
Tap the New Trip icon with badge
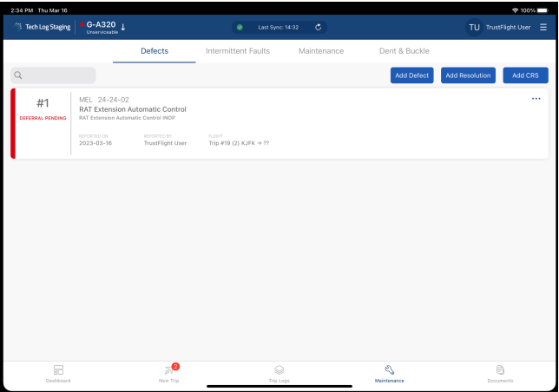click(169, 370)
